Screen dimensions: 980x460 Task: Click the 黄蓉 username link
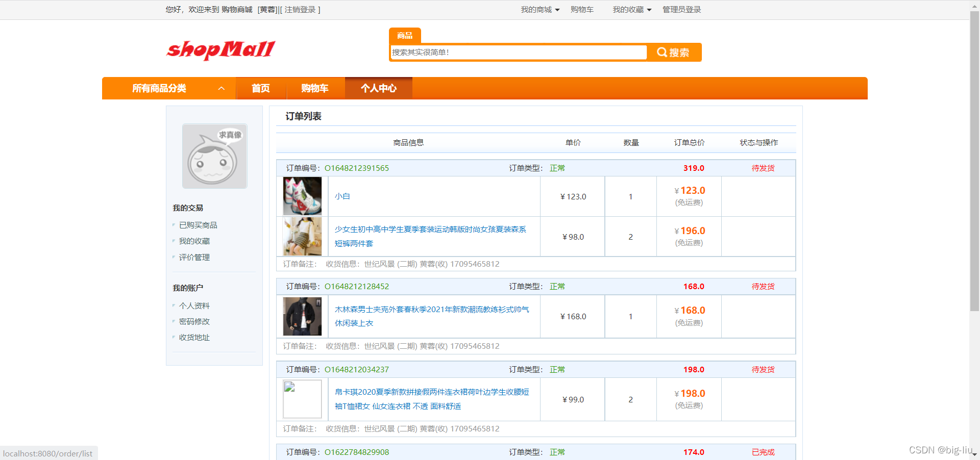[267, 10]
